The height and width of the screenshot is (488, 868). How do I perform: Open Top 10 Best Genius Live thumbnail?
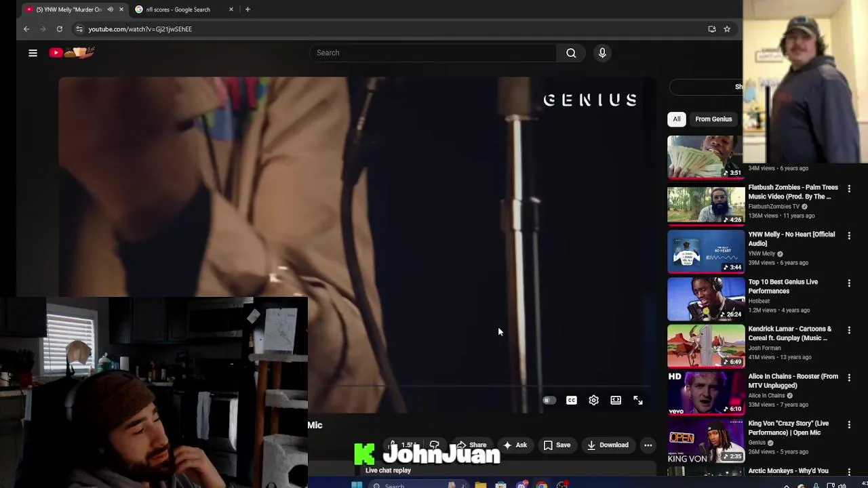pos(706,300)
